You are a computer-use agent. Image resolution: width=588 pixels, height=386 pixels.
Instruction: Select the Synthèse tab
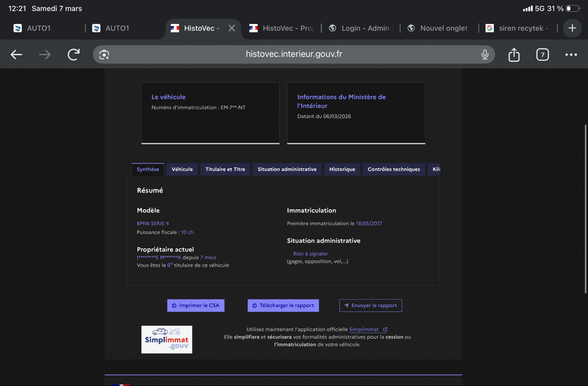[x=148, y=169]
